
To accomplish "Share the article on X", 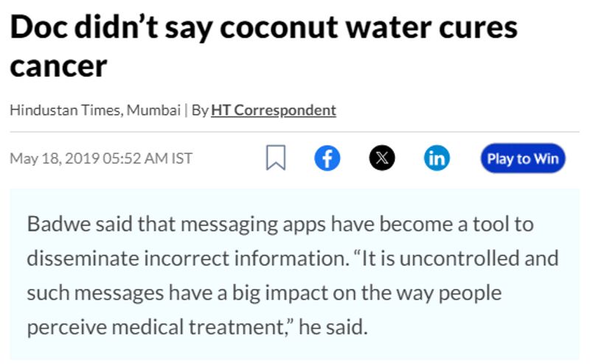I will [x=382, y=158].
